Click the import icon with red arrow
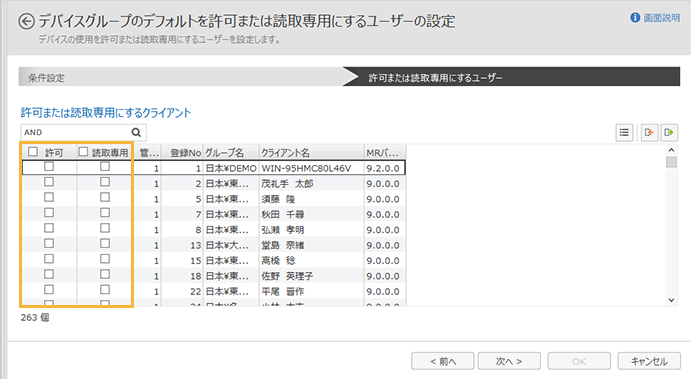The width and height of the screenshot is (691, 379). click(649, 132)
